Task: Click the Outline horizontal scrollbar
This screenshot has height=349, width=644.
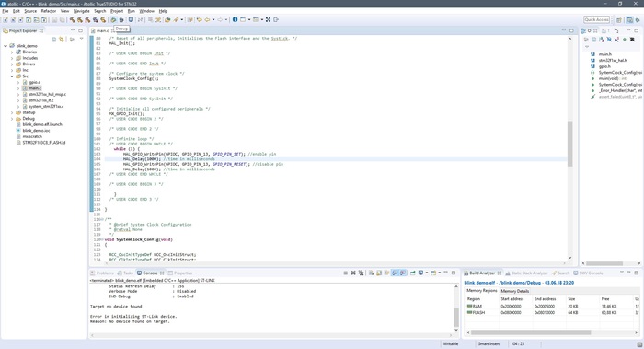Action: coord(604,263)
